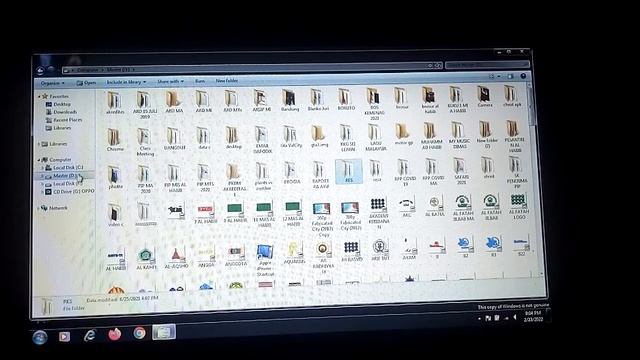Open the plants vs zombie folder
This screenshot has height=360, width=640.
click(263, 177)
